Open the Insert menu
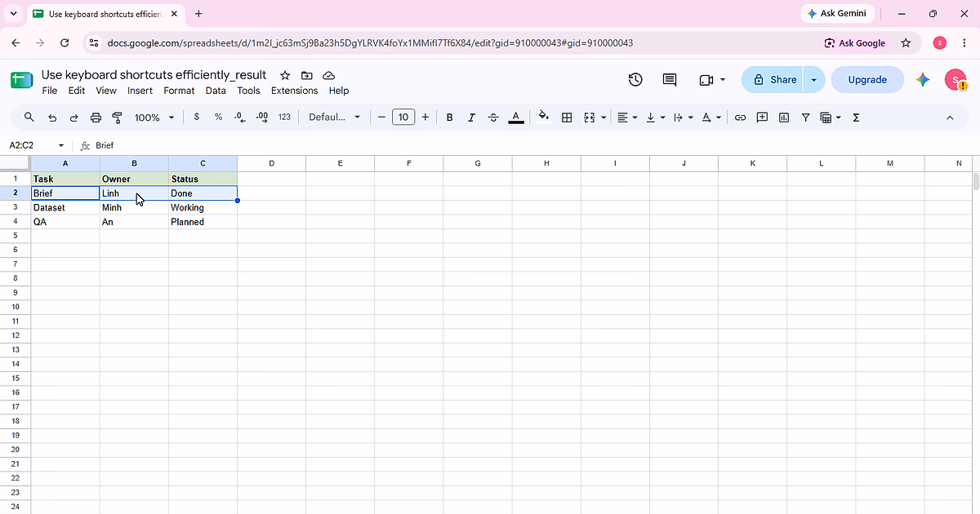980x514 pixels. tap(140, 91)
